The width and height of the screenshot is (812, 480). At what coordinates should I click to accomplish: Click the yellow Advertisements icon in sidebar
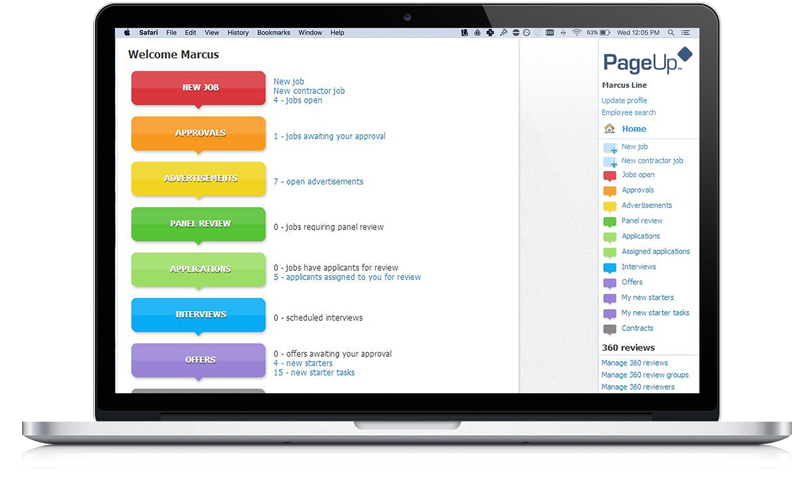tap(610, 207)
